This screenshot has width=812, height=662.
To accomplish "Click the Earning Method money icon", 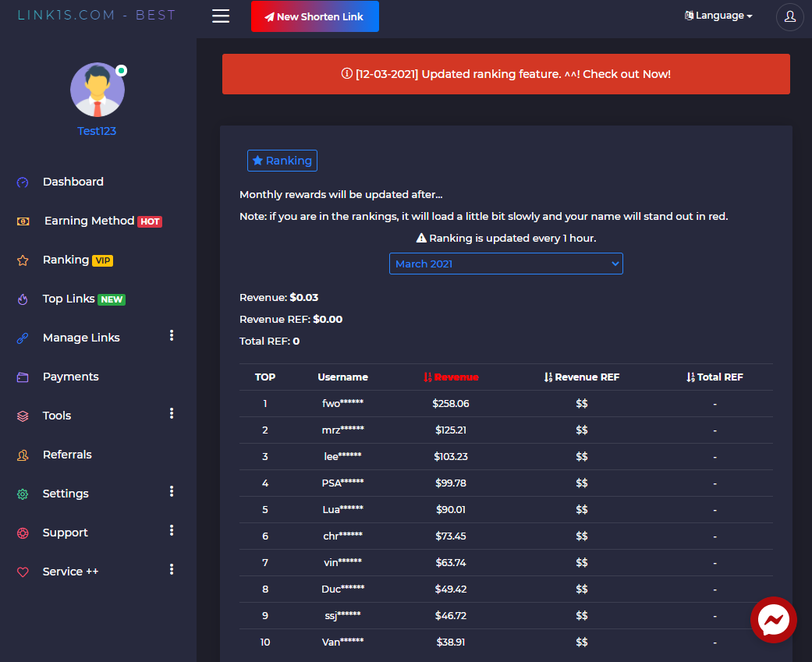I will point(23,221).
